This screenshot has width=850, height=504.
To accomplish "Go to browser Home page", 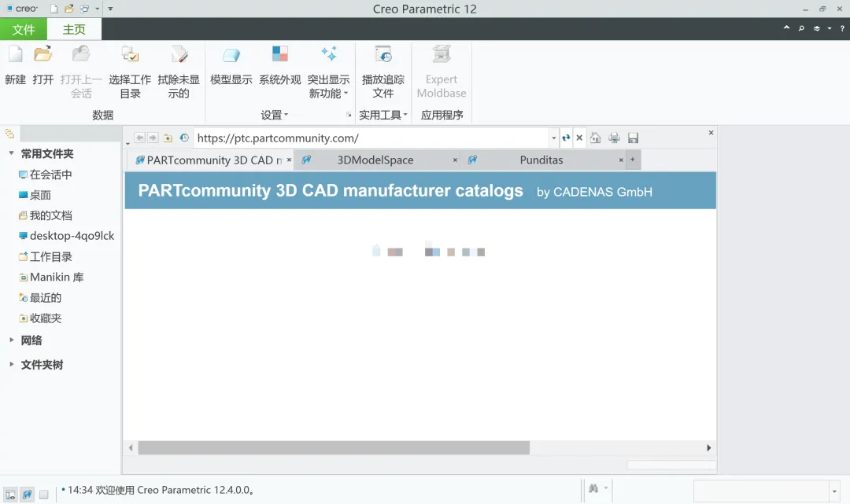I will (595, 138).
